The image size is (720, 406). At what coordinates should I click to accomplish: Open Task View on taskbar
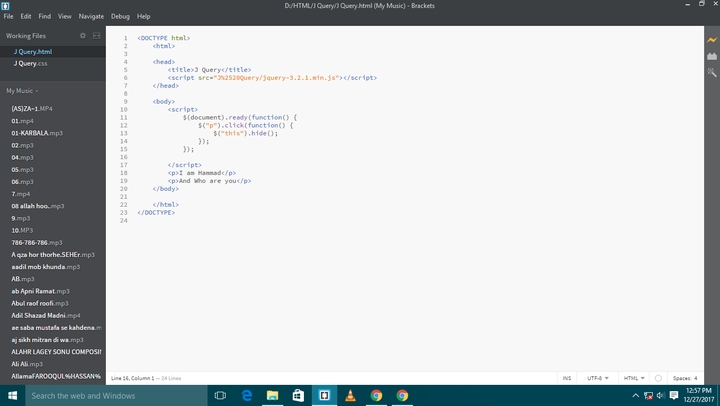tap(220, 395)
